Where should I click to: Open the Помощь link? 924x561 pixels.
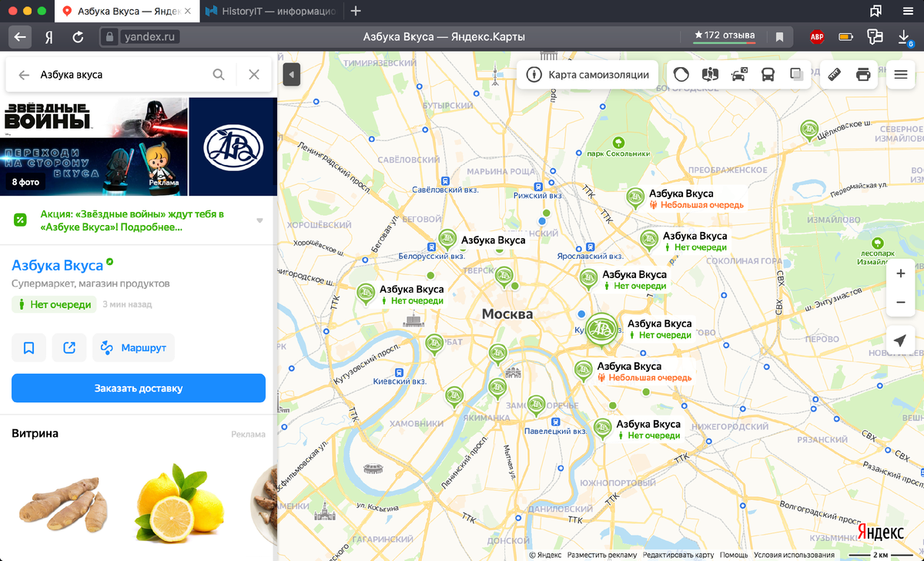734,555
